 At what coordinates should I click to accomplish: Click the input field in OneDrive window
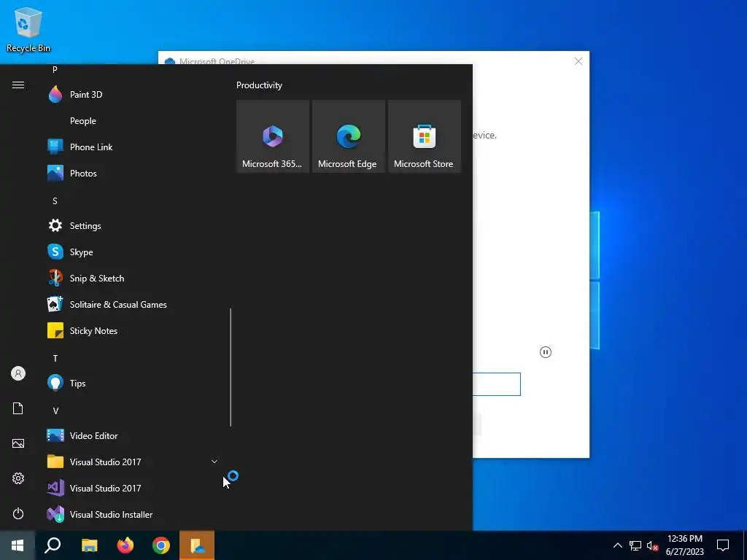(x=496, y=384)
